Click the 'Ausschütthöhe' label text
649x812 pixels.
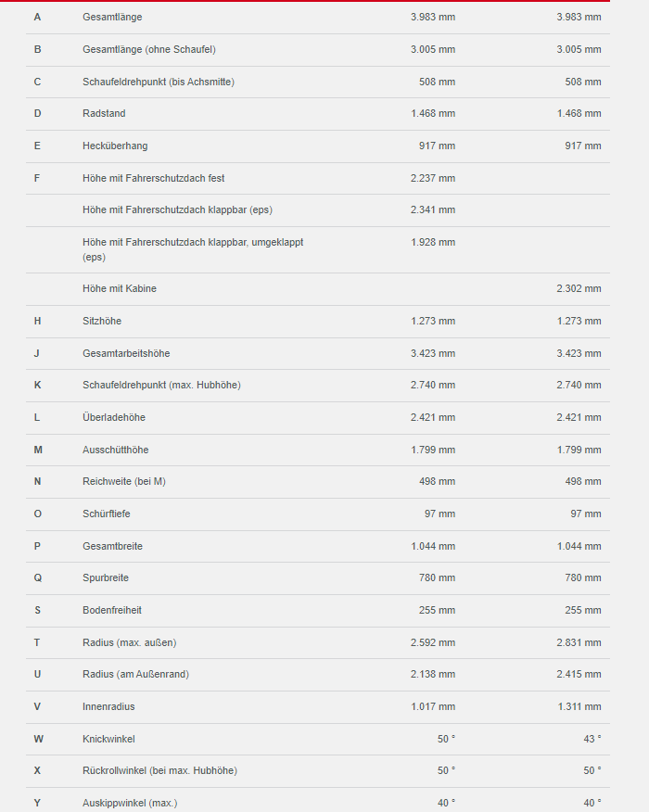(115, 450)
